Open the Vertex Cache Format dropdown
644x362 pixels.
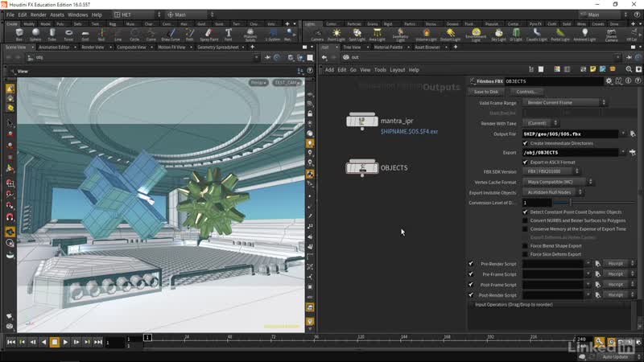click(x=558, y=182)
